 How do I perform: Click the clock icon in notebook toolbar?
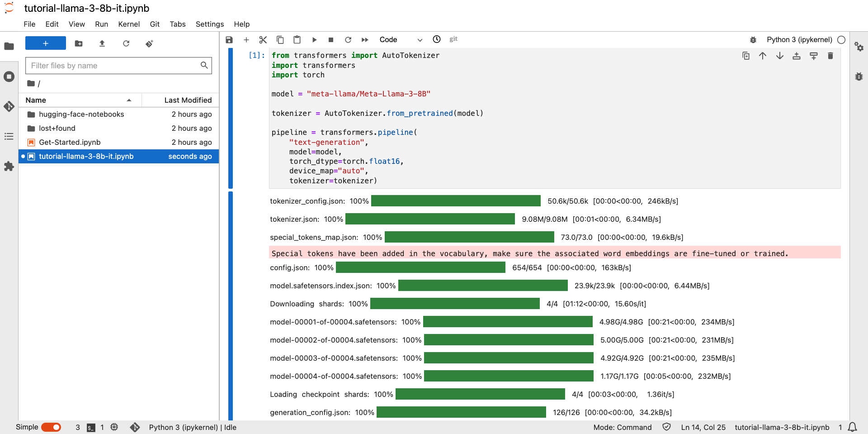437,39
